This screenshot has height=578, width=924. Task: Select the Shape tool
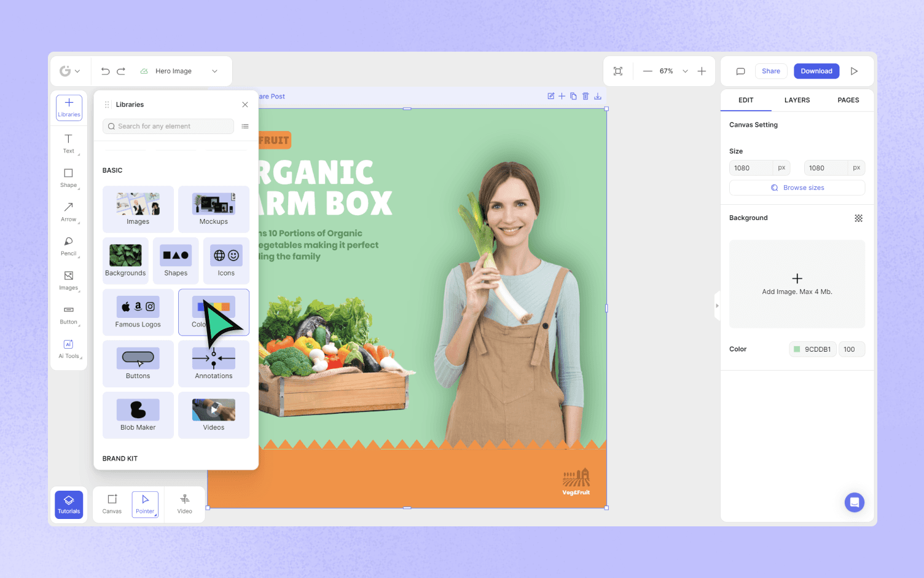tap(68, 178)
